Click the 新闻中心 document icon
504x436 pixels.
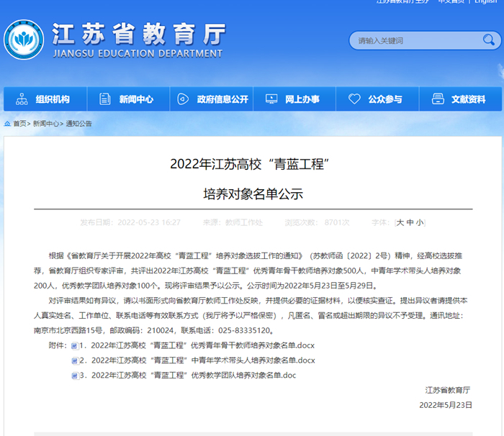pyautogui.click(x=105, y=99)
